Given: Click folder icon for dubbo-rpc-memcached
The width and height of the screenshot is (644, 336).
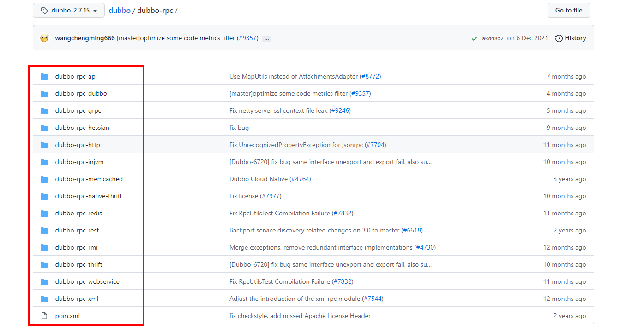Looking at the screenshot, I should tap(44, 179).
